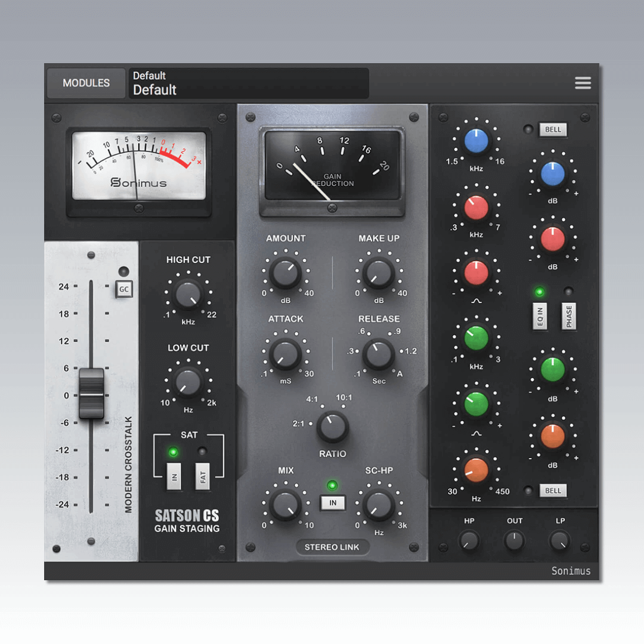Click the MIX knob
Viewport: 644px width, 644px height.
point(285,505)
